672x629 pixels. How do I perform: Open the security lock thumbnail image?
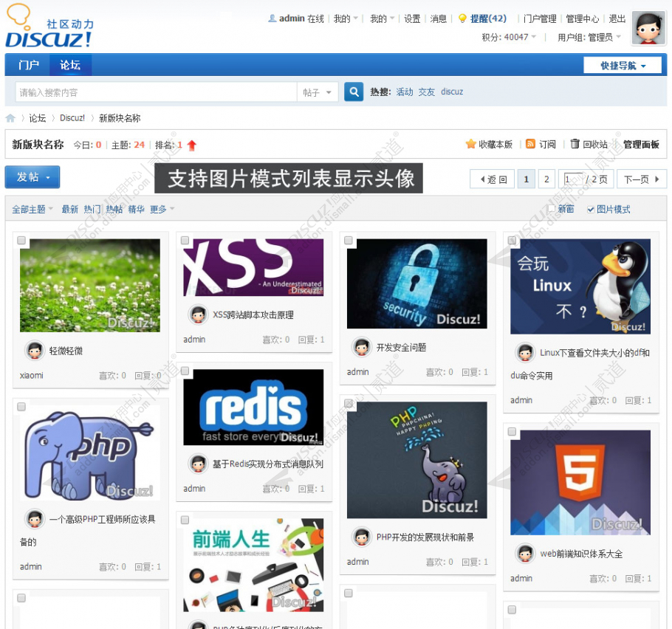tap(417, 283)
